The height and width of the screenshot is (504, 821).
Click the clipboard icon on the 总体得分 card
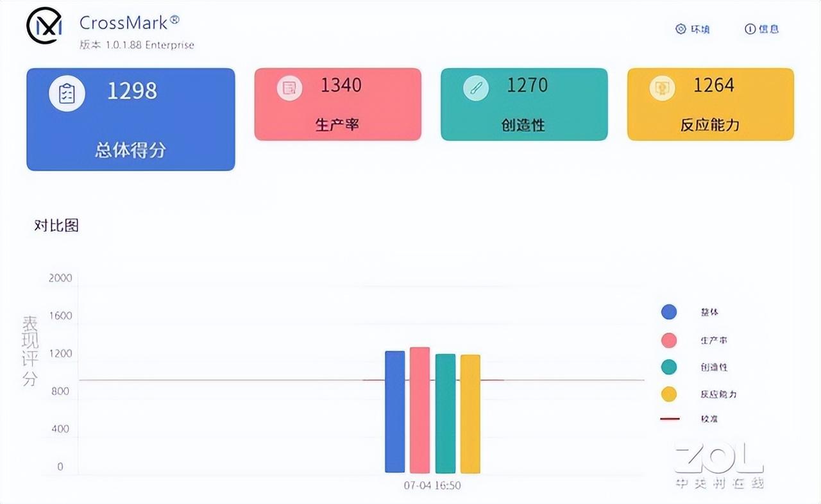(x=67, y=93)
